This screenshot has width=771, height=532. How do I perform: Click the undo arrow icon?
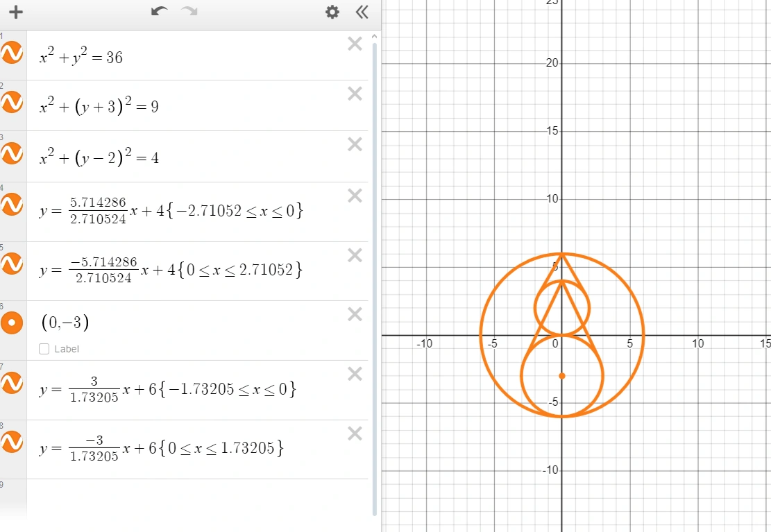[159, 12]
